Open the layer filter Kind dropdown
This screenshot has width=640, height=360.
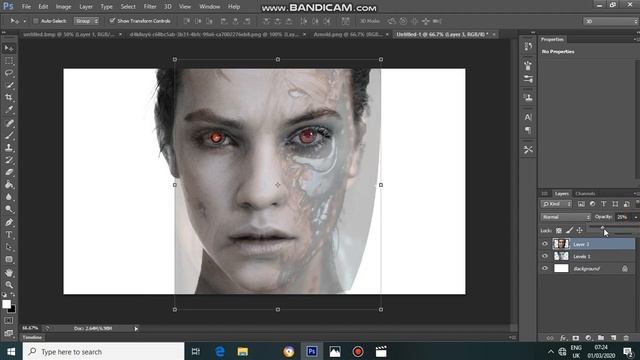(557, 204)
